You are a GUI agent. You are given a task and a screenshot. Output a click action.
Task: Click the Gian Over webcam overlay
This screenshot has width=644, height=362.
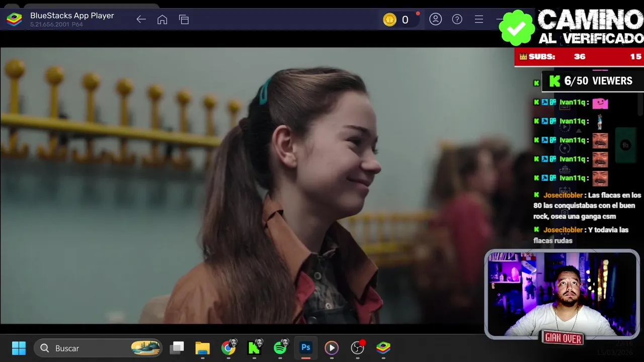click(x=562, y=295)
